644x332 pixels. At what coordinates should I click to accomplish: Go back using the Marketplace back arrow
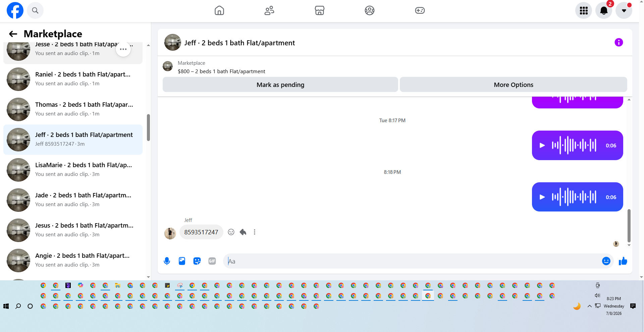tap(13, 34)
